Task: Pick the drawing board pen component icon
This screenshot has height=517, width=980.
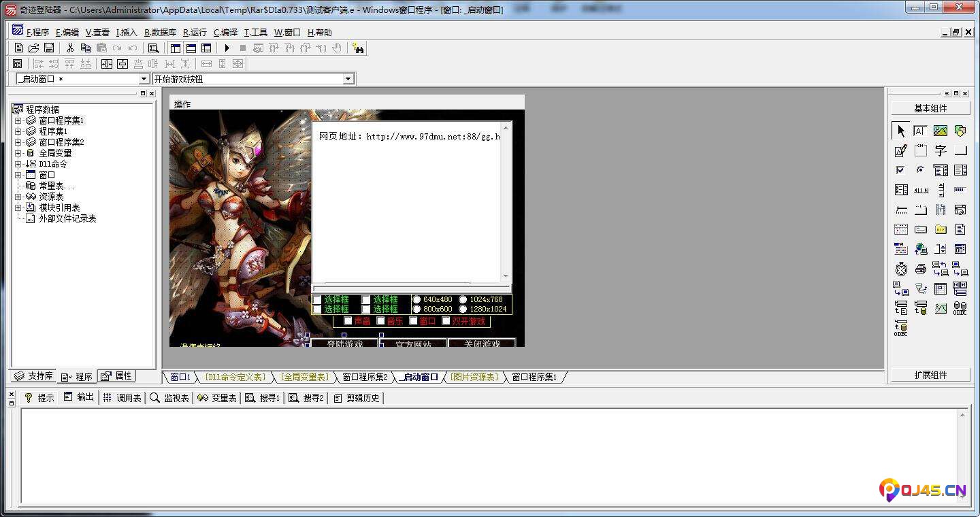Action: [901, 150]
